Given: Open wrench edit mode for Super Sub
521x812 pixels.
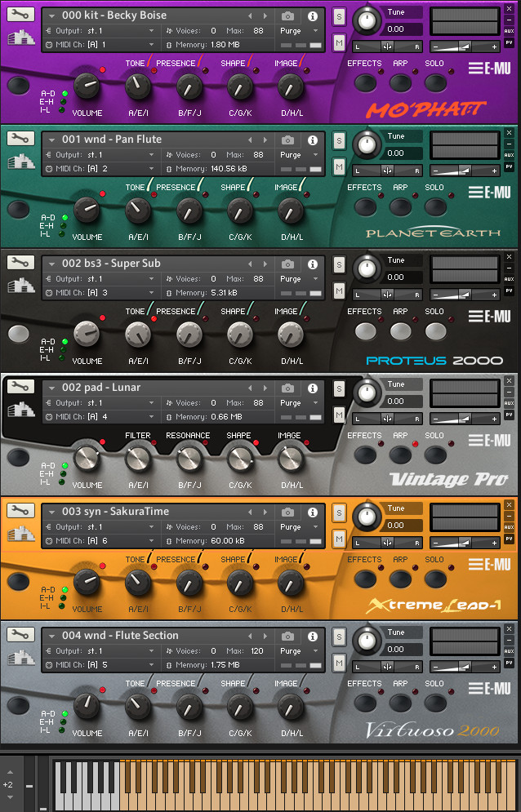Looking at the screenshot, I should (20, 263).
